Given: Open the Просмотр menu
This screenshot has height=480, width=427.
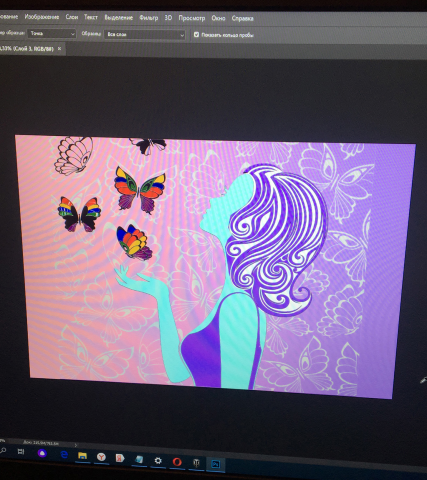Looking at the screenshot, I should (x=192, y=18).
